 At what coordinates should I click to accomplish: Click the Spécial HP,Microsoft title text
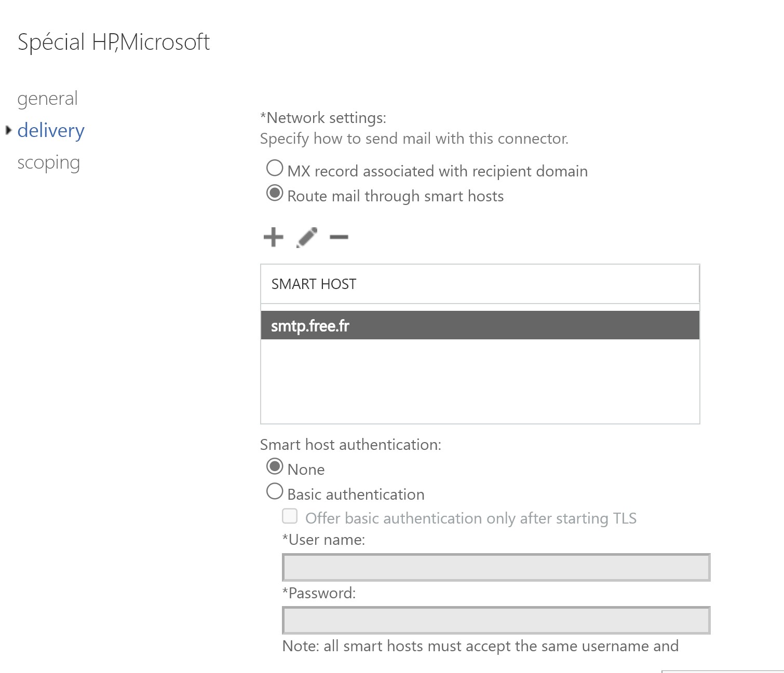[x=114, y=42]
